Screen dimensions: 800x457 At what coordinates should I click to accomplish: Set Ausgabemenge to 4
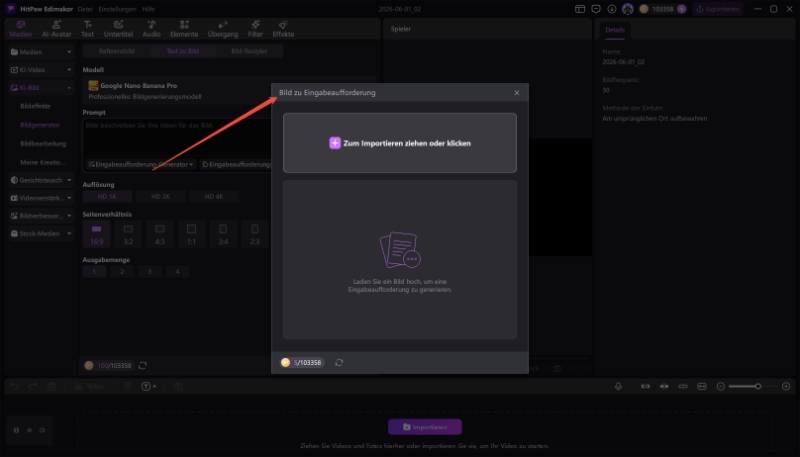click(178, 272)
